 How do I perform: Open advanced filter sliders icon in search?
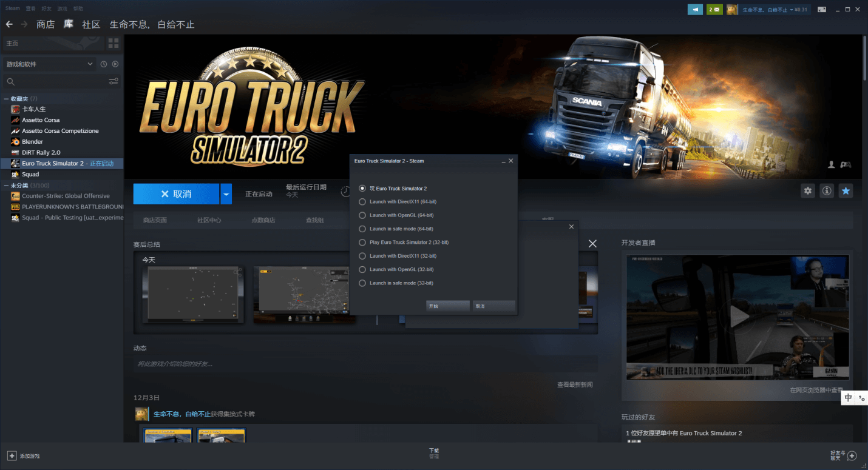[114, 81]
